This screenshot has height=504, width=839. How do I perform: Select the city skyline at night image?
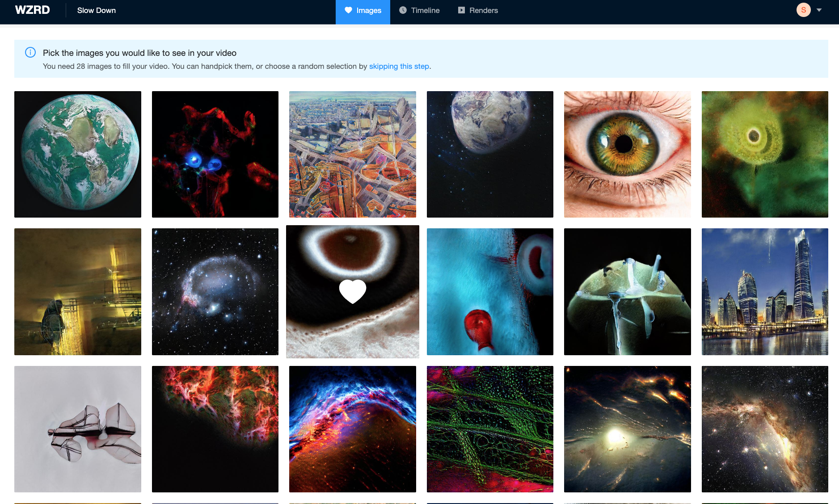point(765,292)
